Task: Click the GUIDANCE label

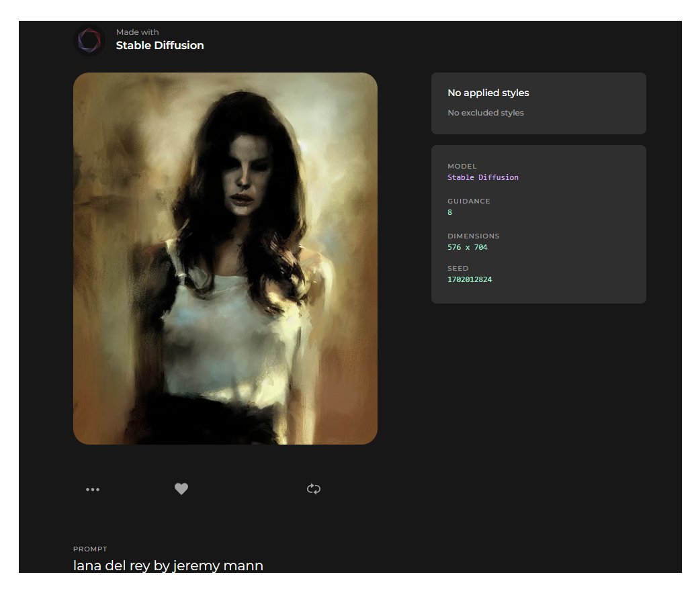Action: (x=468, y=201)
